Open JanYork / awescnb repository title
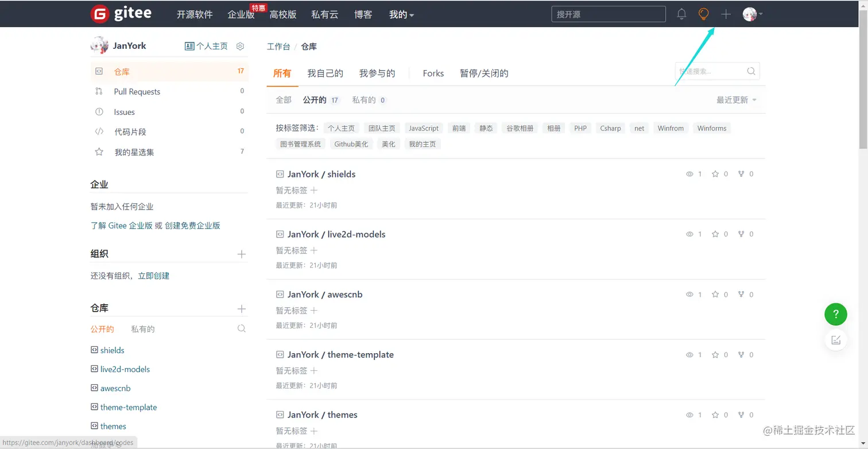 click(325, 295)
